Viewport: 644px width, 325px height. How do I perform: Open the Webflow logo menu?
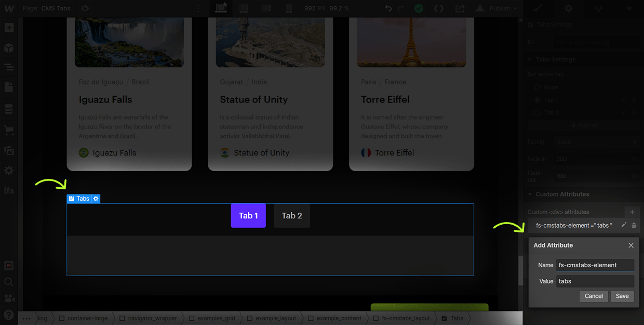click(9, 8)
